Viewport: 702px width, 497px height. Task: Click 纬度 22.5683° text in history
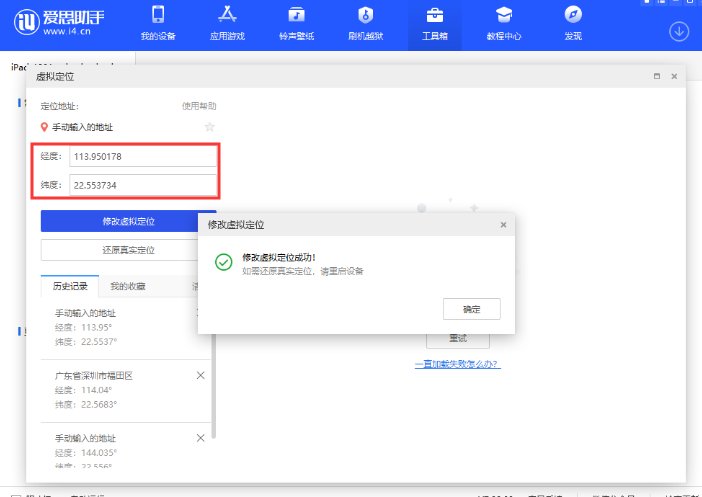coord(86,404)
